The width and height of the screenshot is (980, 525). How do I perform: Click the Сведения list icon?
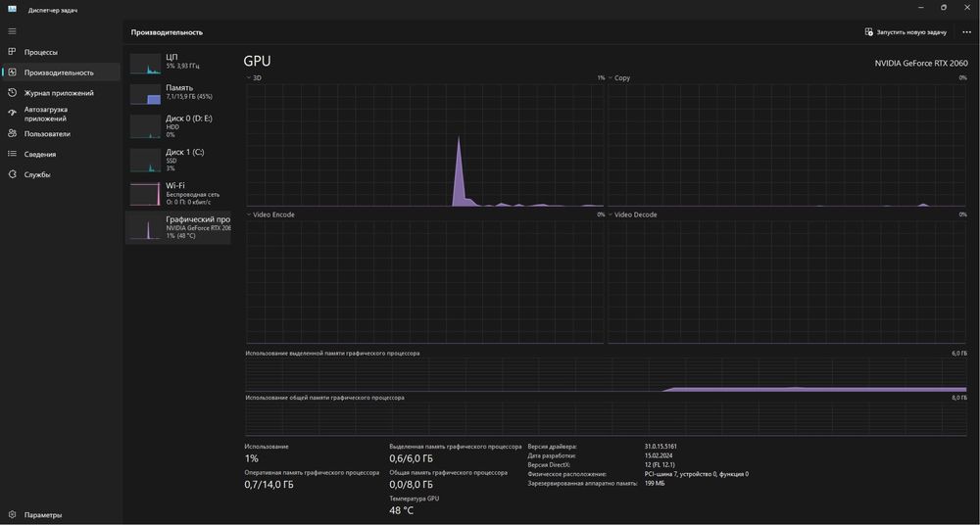point(12,154)
